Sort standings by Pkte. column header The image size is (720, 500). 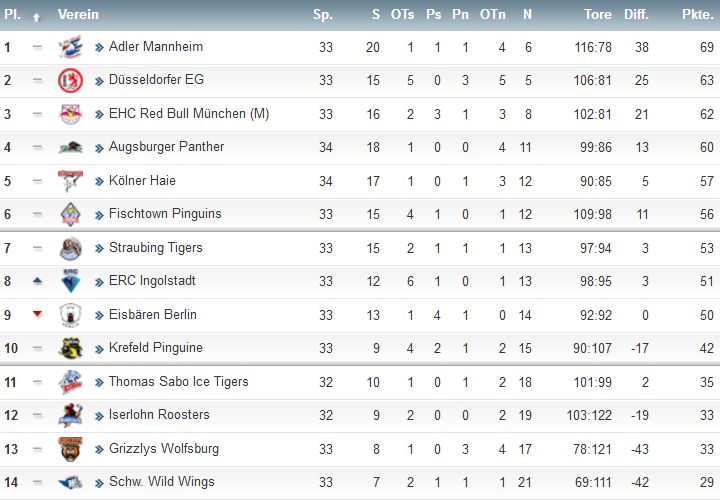(698, 14)
